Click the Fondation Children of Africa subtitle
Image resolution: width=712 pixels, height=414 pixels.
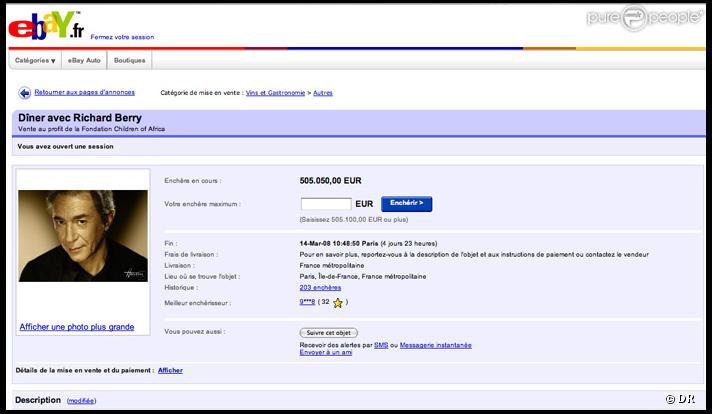(x=91, y=129)
